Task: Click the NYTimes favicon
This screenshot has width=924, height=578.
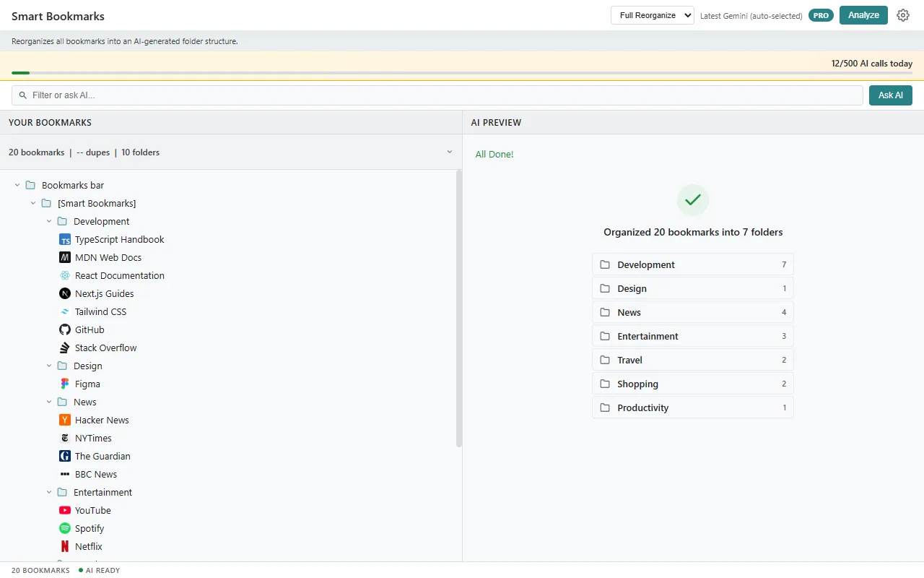Action: (65, 438)
